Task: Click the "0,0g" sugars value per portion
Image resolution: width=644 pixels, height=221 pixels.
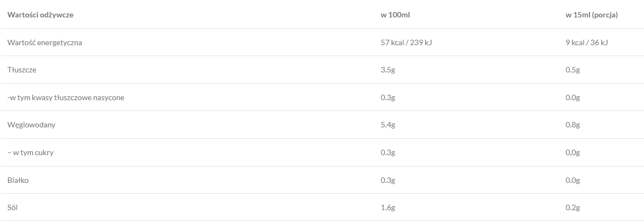Action: pyautogui.click(x=573, y=152)
